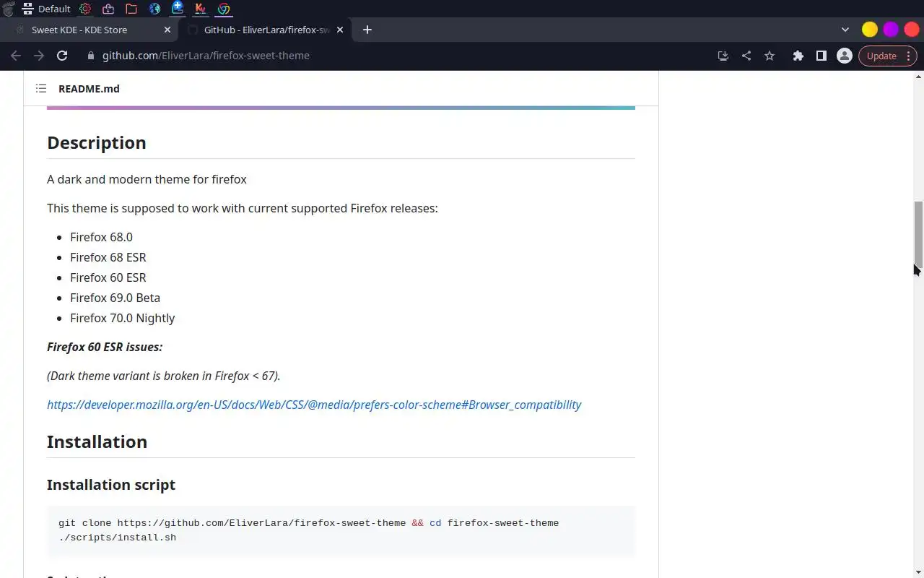924x578 pixels.
Task: Share this page via the share icon
Action: tap(746, 56)
